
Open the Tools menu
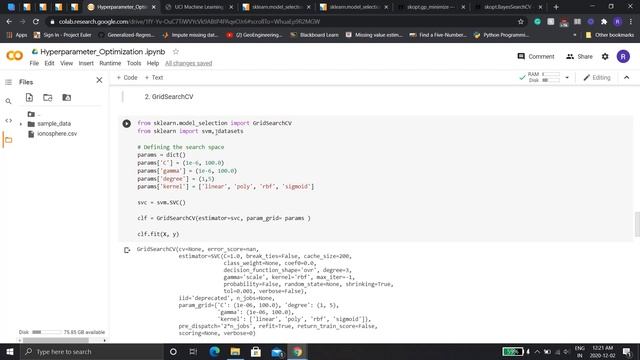point(134,63)
